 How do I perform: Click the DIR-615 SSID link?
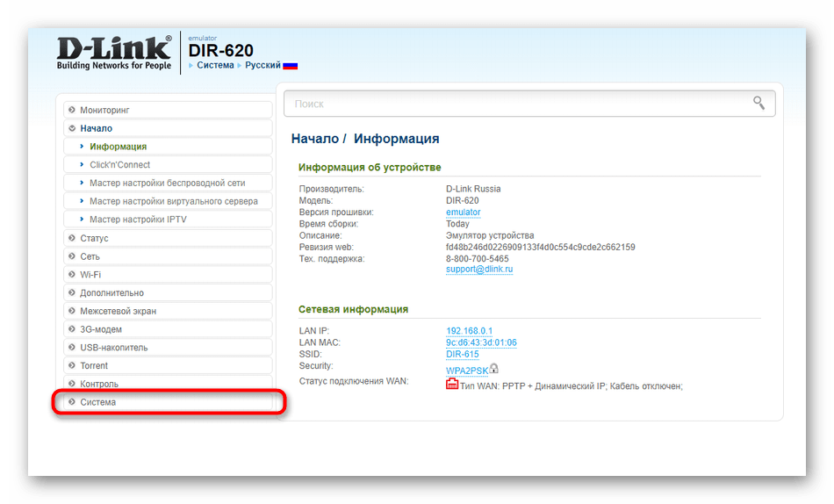click(463, 354)
